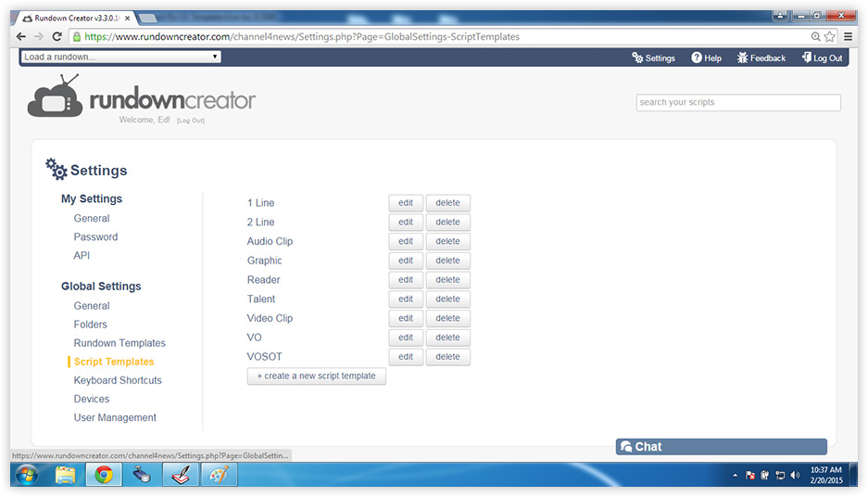
Task: Edit the VO template
Action: [406, 338]
